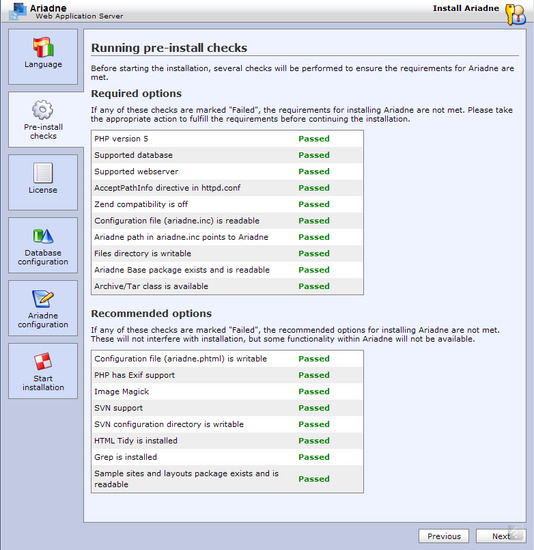The image size is (534, 550).
Task: Click the Previous button
Action: 444,536
